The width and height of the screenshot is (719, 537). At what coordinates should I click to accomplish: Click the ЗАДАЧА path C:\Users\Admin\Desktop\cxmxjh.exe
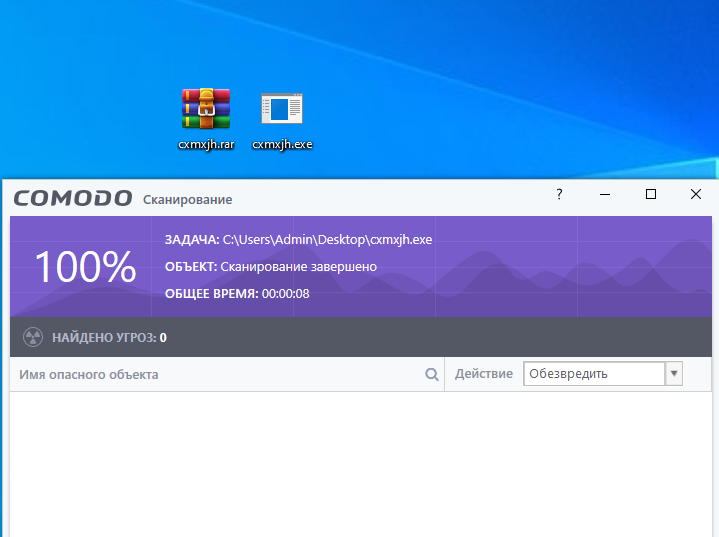(x=327, y=239)
